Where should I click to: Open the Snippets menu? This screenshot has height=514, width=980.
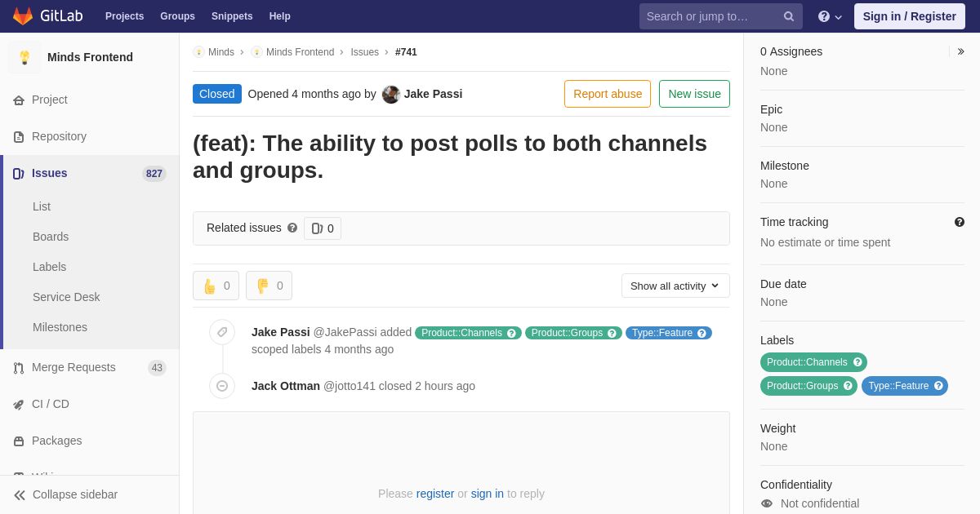tap(232, 16)
